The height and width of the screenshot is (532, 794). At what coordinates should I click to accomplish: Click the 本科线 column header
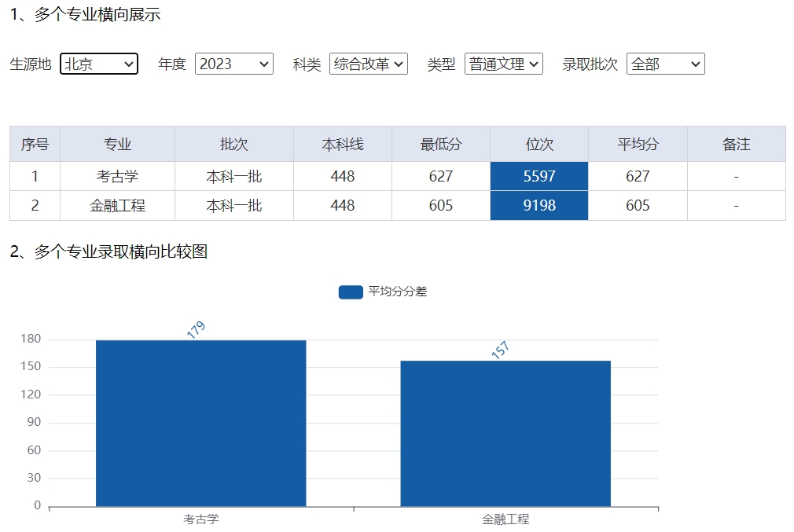(343, 145)
